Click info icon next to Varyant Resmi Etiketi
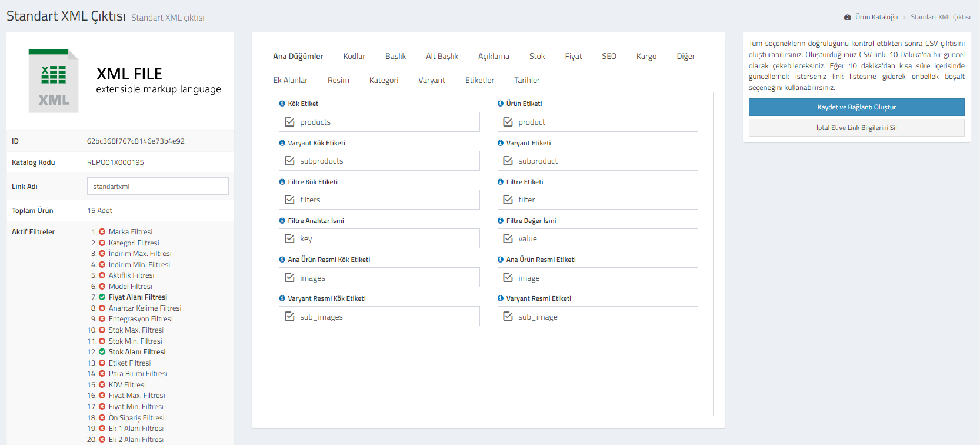980x445 pixels. coord(501,298)
